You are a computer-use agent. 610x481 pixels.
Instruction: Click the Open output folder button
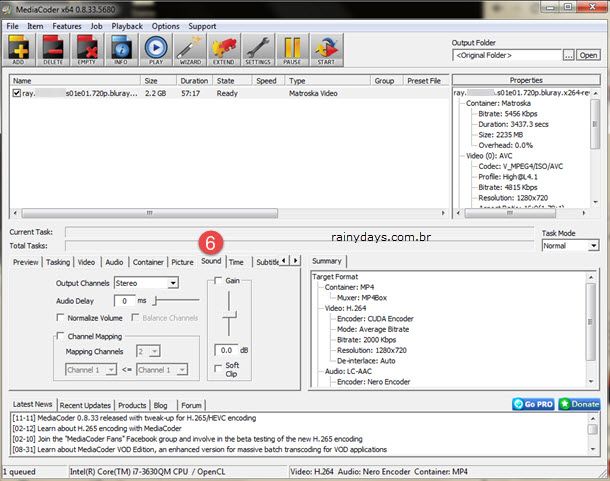[588, 55]
